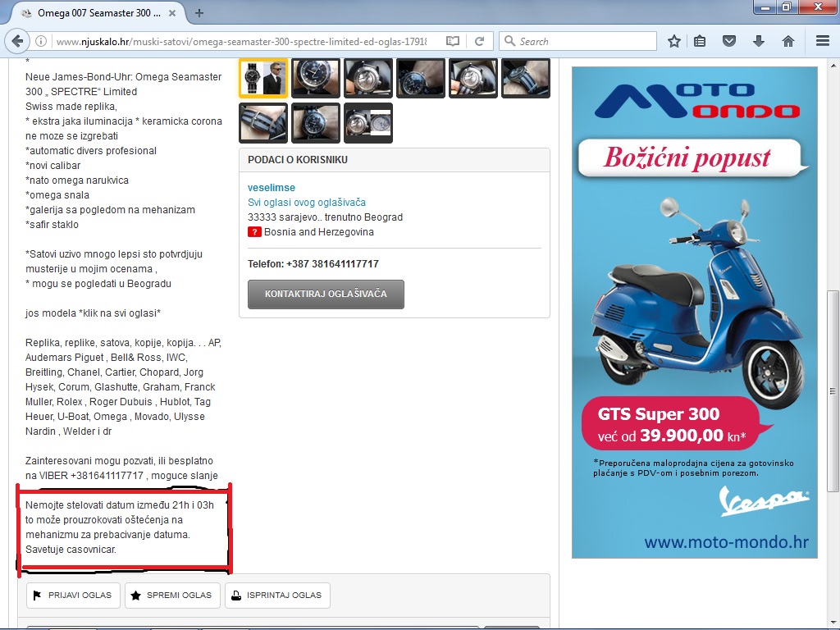Toggle reader view icon in address bar
Image resolution: width=840 pixels, height=630 pixels.
(453, 41)
